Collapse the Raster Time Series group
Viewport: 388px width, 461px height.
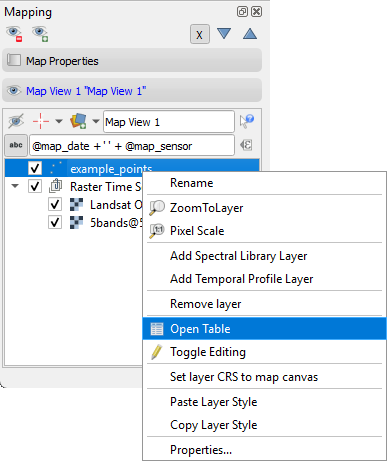pyautogui.click(x=15, y=186)
